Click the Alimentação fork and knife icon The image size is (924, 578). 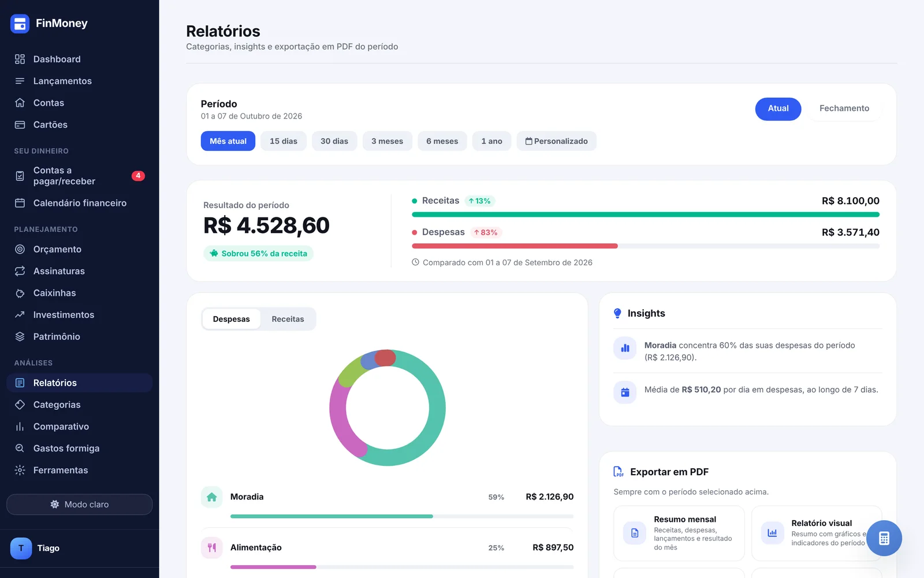click(x=211, y=548)
